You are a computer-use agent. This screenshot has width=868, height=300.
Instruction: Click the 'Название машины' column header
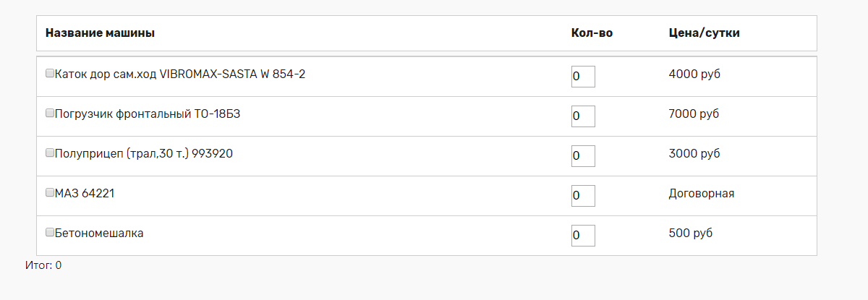[x=100, y=33]
